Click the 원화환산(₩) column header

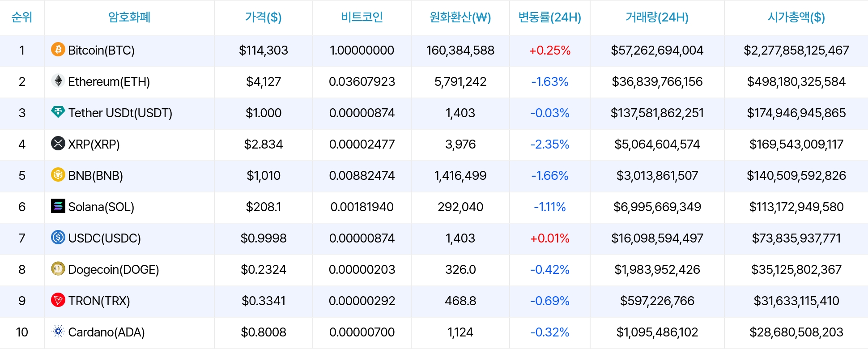[460, 17]
